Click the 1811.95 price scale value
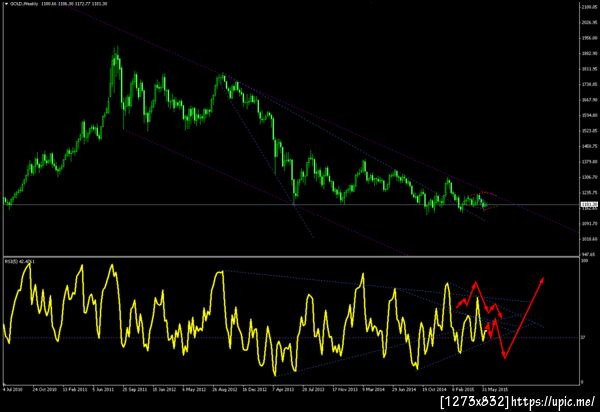Image resolution: width=600 pixels, height=412 pixels. pyautogui.click(x=589, y=69)
